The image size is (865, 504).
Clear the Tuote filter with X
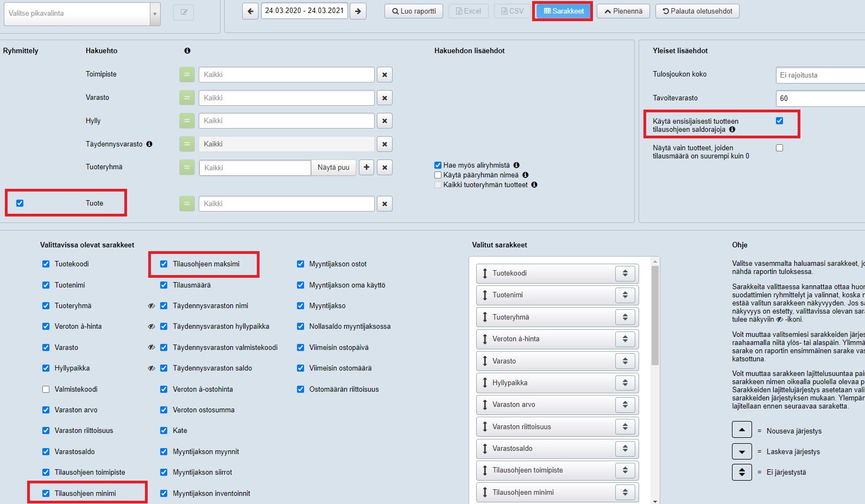pos(384,204)
